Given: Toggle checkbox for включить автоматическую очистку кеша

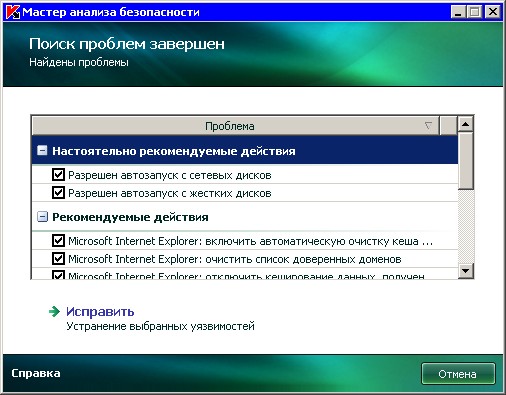Looking at the screenshot, I should pos(58,241).
